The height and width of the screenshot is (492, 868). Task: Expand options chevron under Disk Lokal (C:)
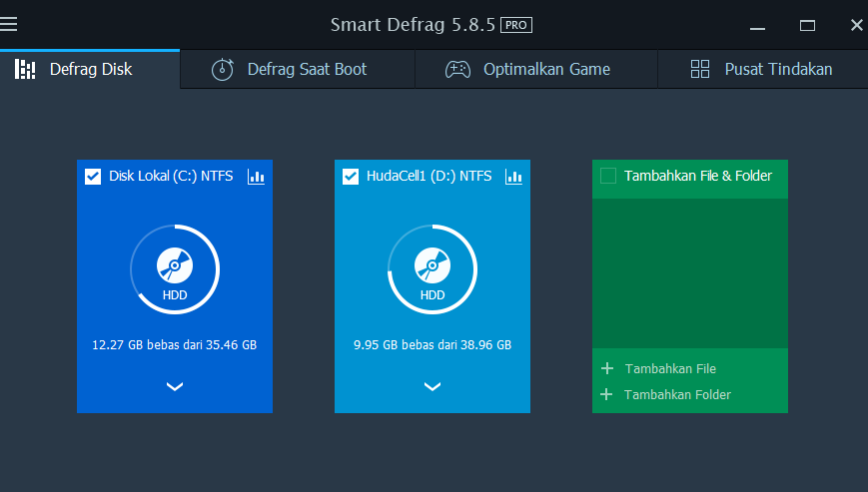[x=175, y=386]
